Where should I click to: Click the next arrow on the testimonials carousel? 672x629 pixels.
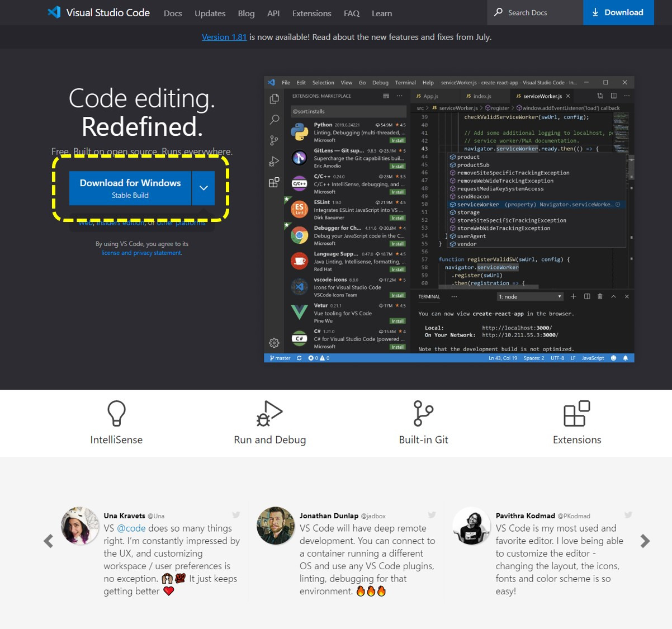click(x=645, y=541)
